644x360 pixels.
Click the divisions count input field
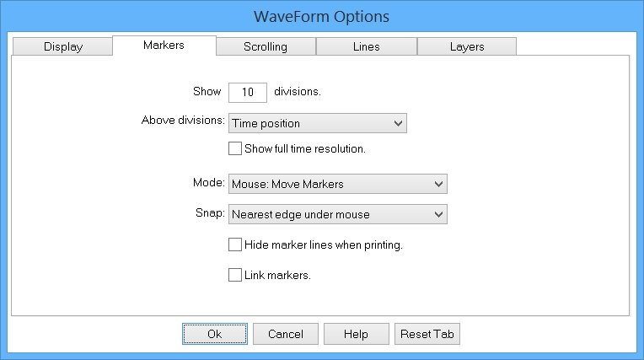coord(248,92)
